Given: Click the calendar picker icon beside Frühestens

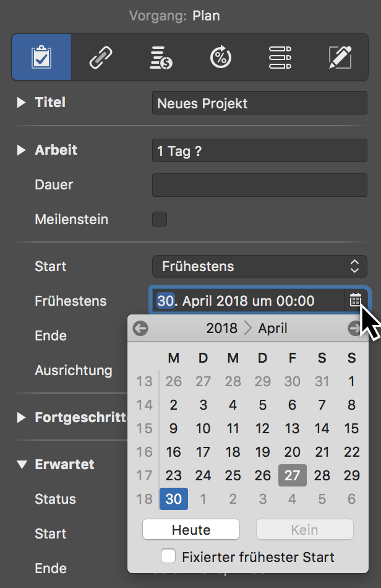Looking at the screenshot, I should [354, 301].
